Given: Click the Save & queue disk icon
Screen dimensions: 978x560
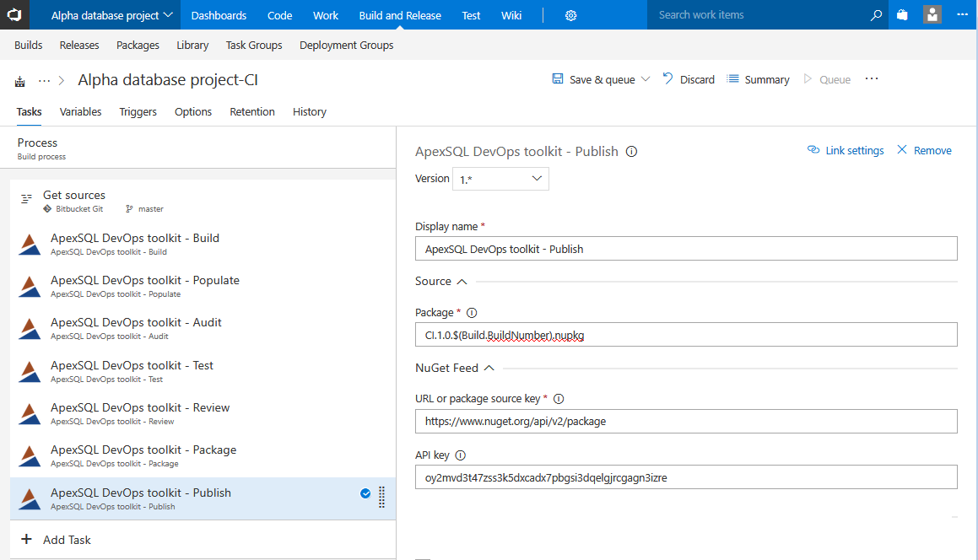Looking at the screenshot, I should (558, 78).
